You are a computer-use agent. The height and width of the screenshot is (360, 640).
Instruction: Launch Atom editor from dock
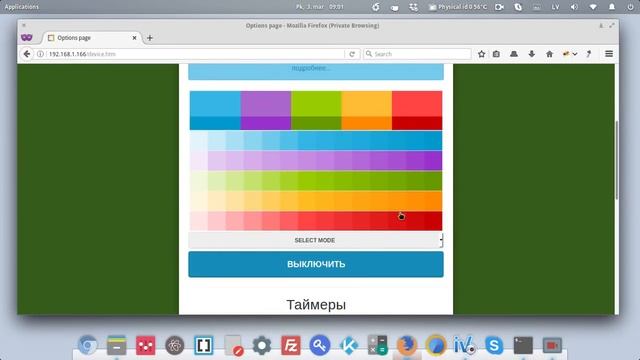tap(175, 345)
